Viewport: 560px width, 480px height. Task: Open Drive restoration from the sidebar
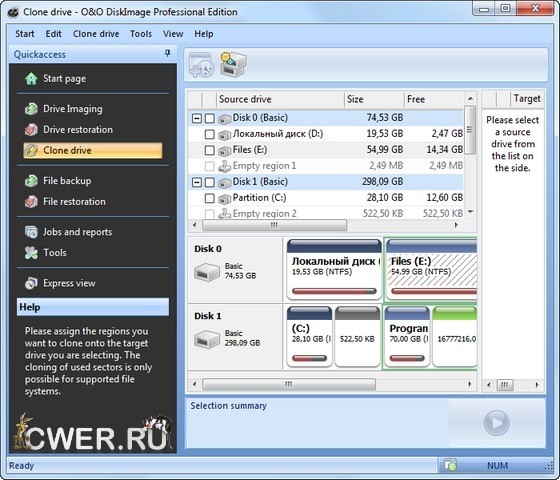tap(78, 130)
